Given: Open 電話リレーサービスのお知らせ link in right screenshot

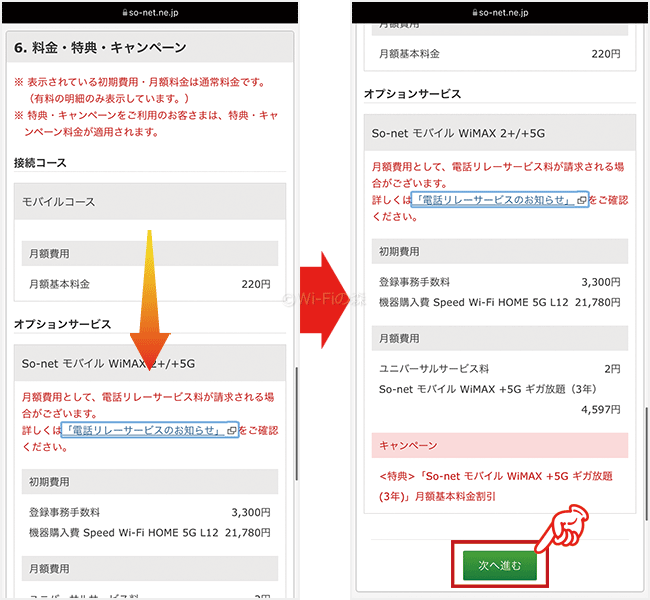Looking at the screenshot, I should (495, 200).
